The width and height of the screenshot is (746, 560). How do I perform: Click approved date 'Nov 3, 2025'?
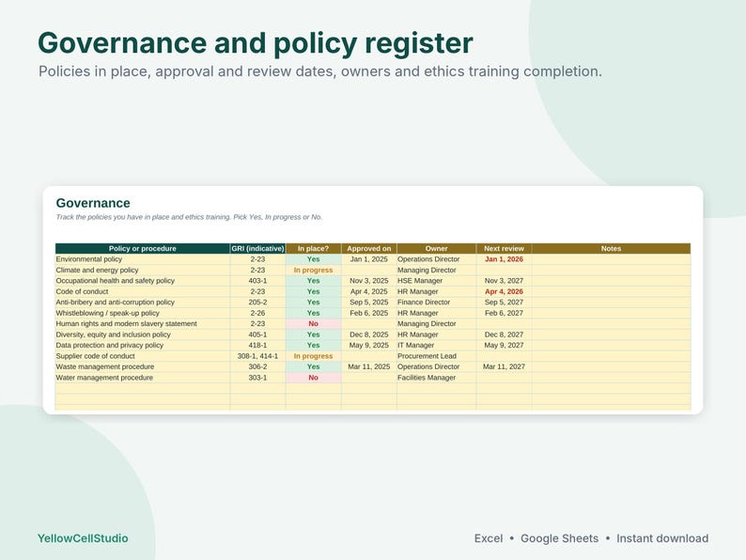click(x=369, y=281)
